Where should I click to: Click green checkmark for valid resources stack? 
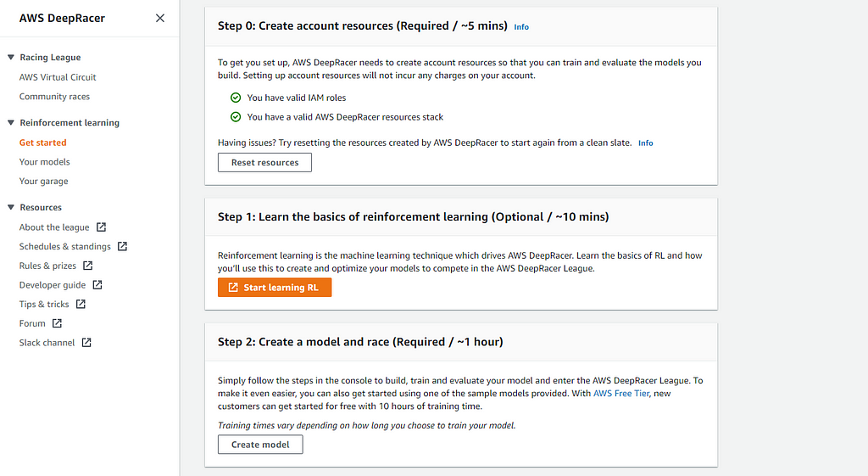(x=236, y=117)
